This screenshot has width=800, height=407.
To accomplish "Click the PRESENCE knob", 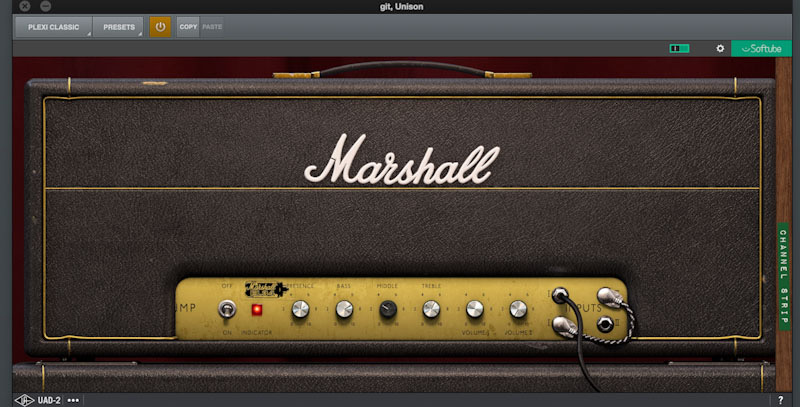I will [300, 309].
